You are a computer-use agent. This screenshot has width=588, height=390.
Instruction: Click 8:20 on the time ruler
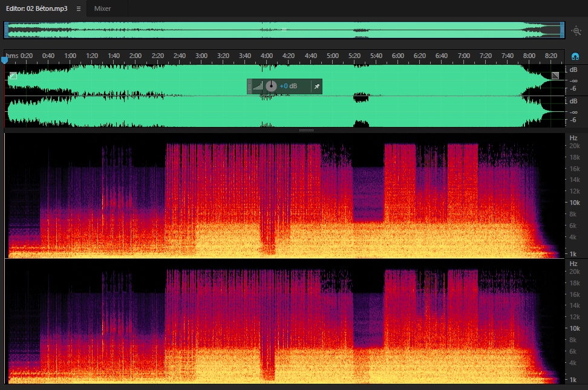[551, 56]
